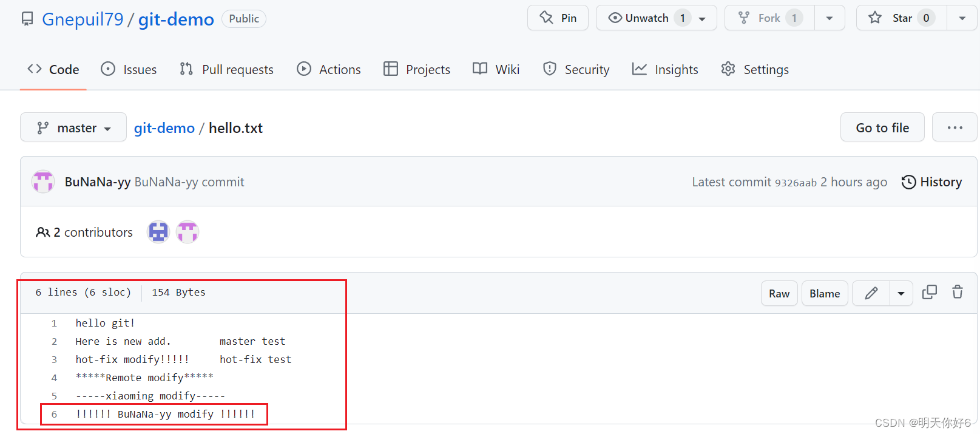Click the repository icon beside Gnepuil79

tap(27, 19)
